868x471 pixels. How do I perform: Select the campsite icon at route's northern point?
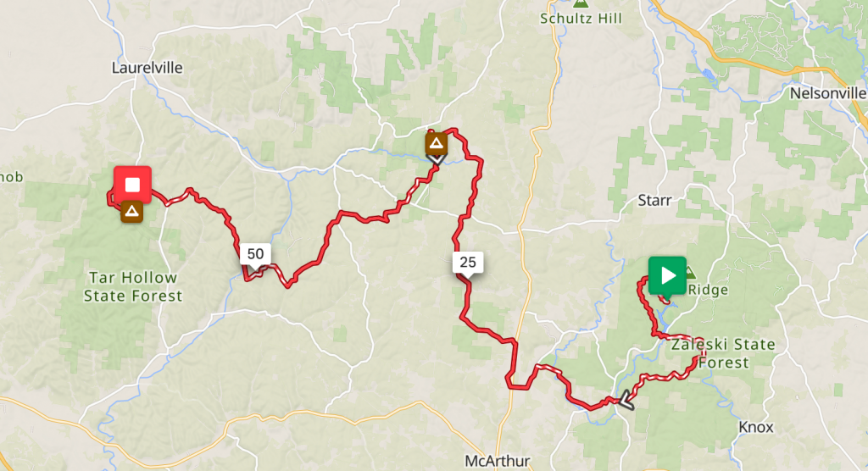tap(437, 143)
